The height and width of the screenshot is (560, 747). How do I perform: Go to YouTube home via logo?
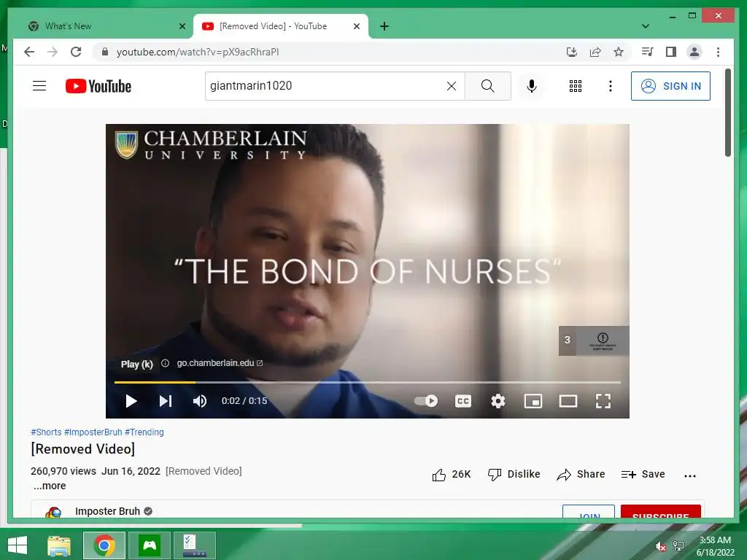pyautogui.click(x=98, y=86)
